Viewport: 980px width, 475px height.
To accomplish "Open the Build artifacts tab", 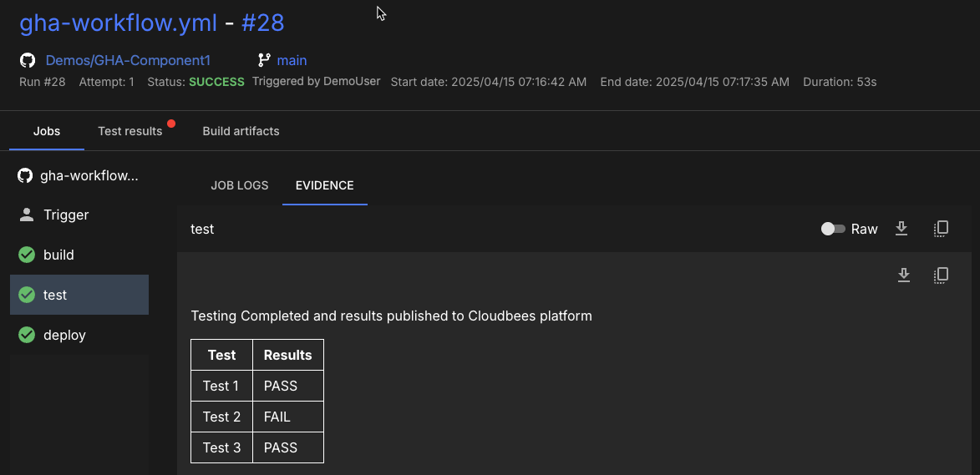I will [241, 131].
